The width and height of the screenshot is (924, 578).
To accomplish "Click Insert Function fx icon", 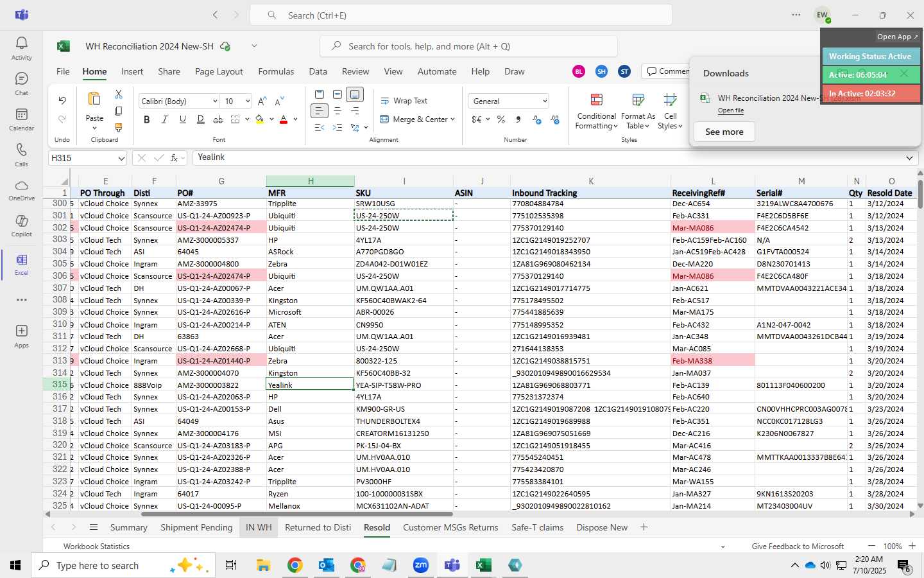I will [174, 158].
